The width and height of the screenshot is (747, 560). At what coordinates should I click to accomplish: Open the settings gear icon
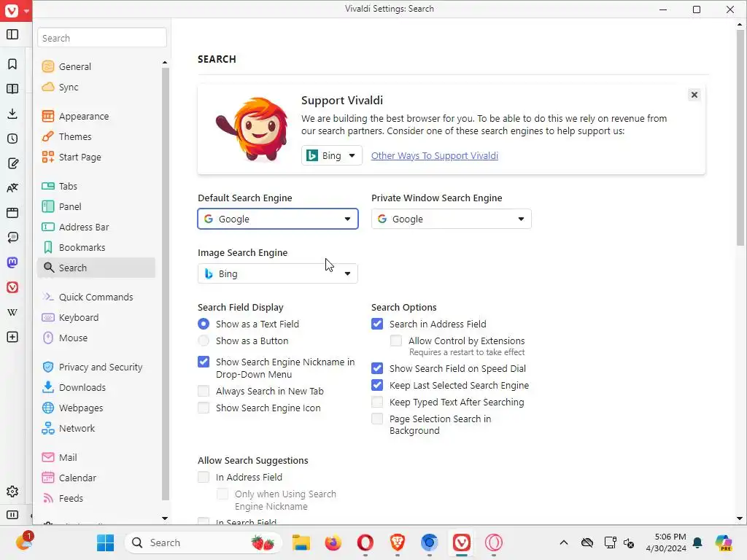click(x=12, y=491)
